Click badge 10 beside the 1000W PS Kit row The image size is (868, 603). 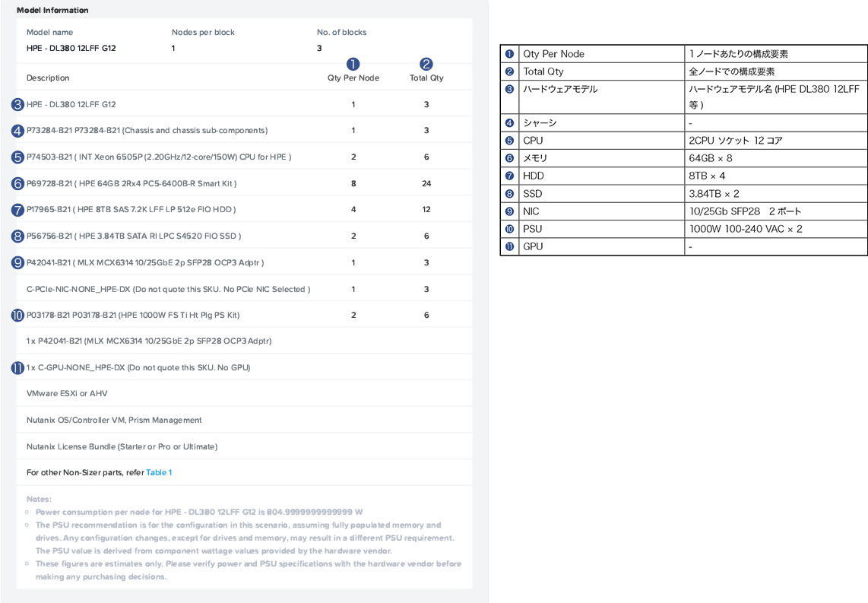(18, 315)
